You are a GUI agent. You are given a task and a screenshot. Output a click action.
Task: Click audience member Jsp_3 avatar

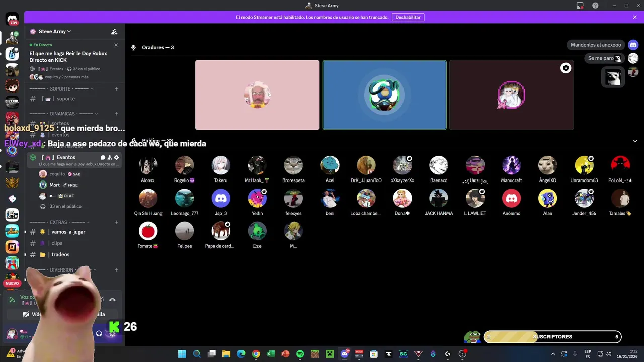pyautogui.click(x=221, y=199)
